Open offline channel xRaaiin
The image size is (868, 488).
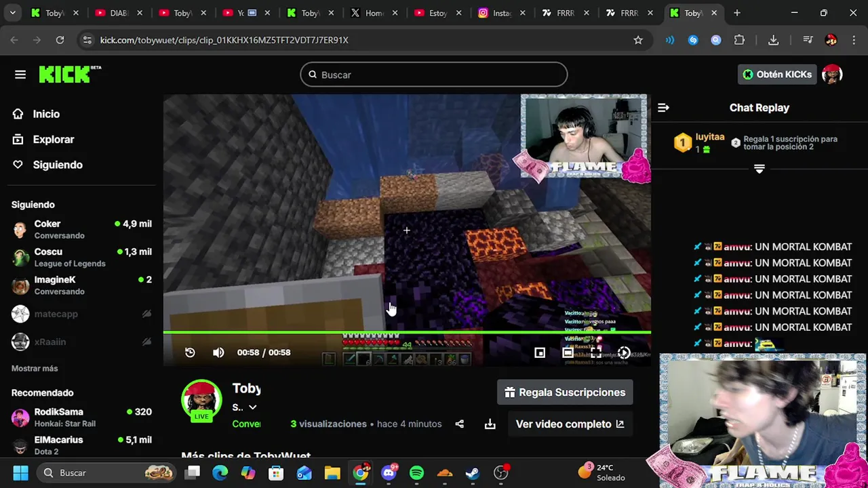click(81, 342)
